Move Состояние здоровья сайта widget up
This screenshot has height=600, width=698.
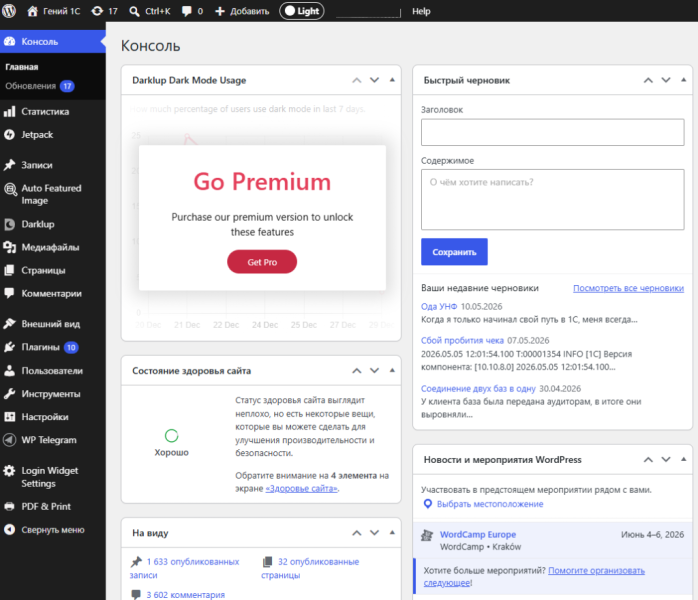(x=357, y=371)
